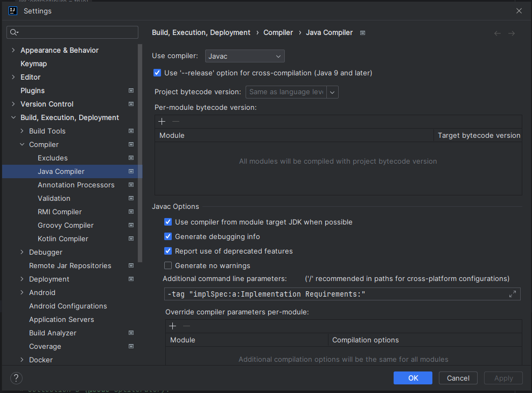
Task: Open Plugins settings page
Action: pyautogui.click(x=32, y=90)
